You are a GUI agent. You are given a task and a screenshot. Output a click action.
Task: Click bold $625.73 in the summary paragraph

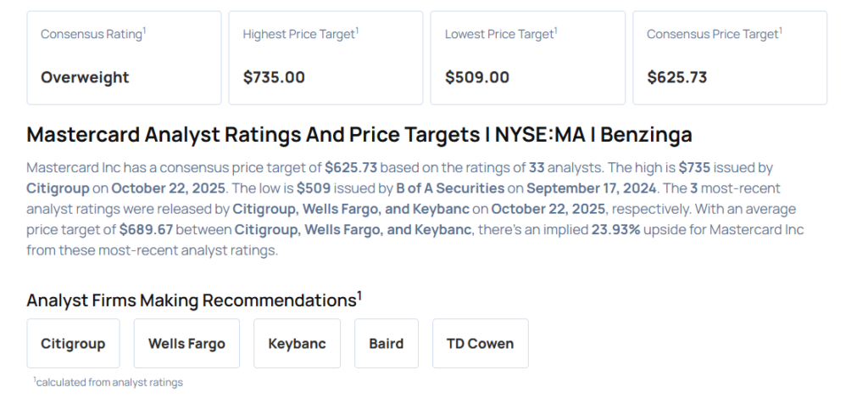point(350,168)
